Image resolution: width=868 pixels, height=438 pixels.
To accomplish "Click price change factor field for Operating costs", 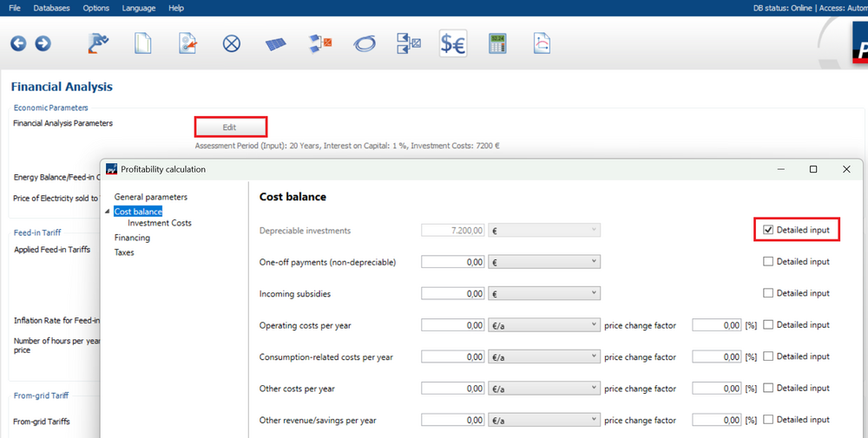I will click(x=716, y=325).
